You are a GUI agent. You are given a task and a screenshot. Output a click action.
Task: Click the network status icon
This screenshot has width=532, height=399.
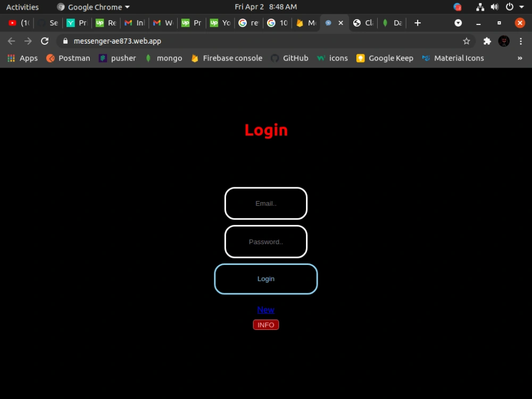point(480,7)
